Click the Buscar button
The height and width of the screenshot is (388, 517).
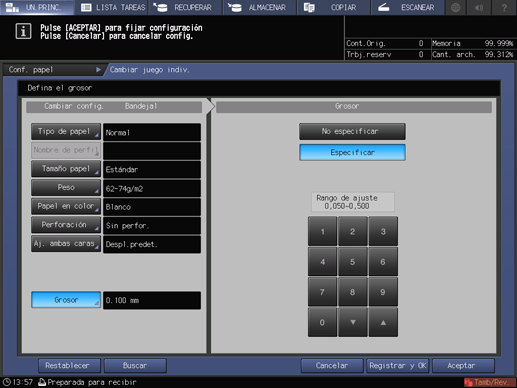click(x=135, y=366)
